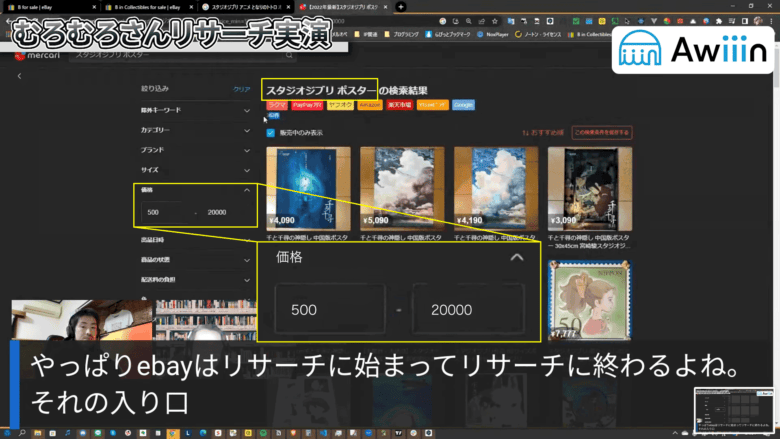Open the ¥3,090 poster listing

pyautogui.click(x=590, y=188)
